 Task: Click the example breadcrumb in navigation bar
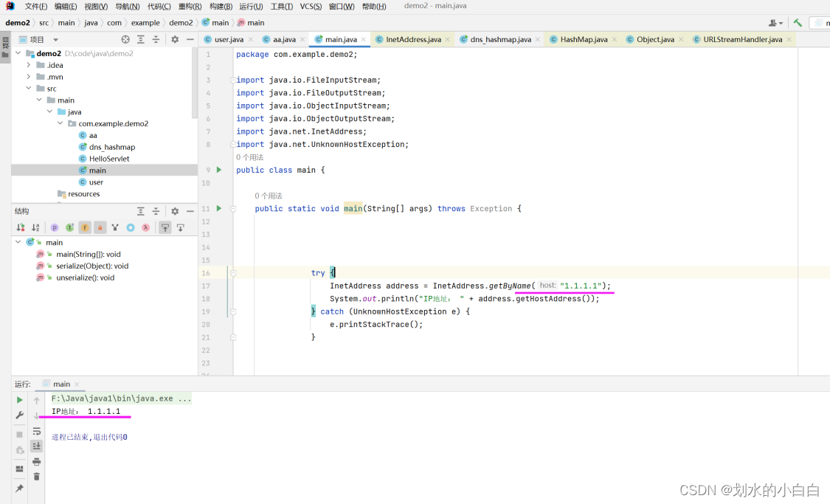tap(145, 23)
